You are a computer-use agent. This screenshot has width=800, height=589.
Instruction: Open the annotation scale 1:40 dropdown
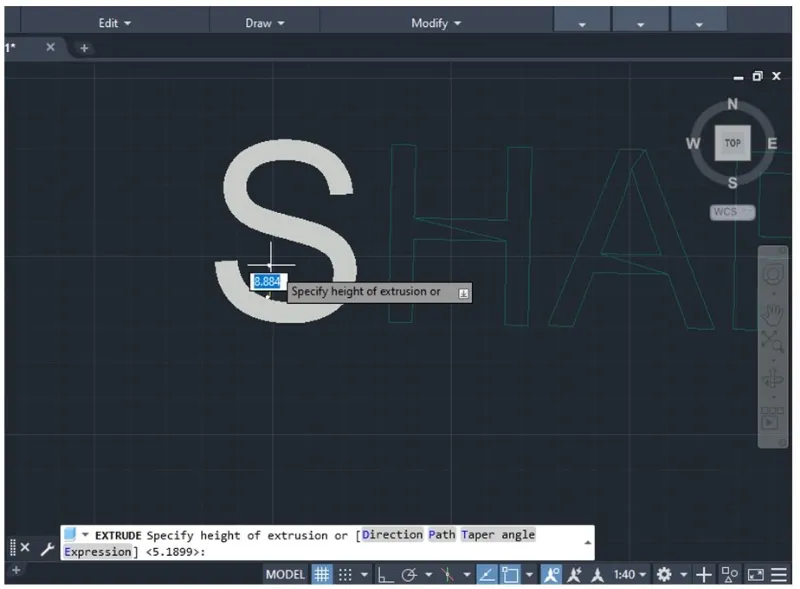click(631, 575)
